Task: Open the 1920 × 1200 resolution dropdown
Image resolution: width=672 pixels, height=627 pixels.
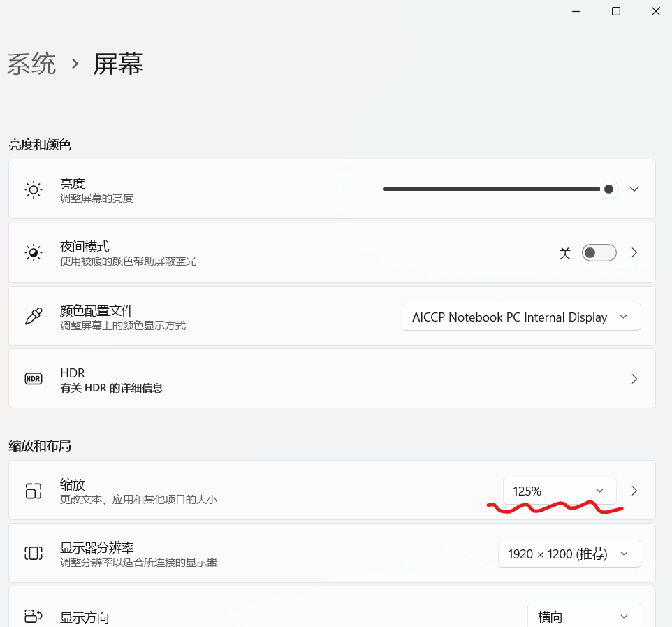Action: pos(569,554)
